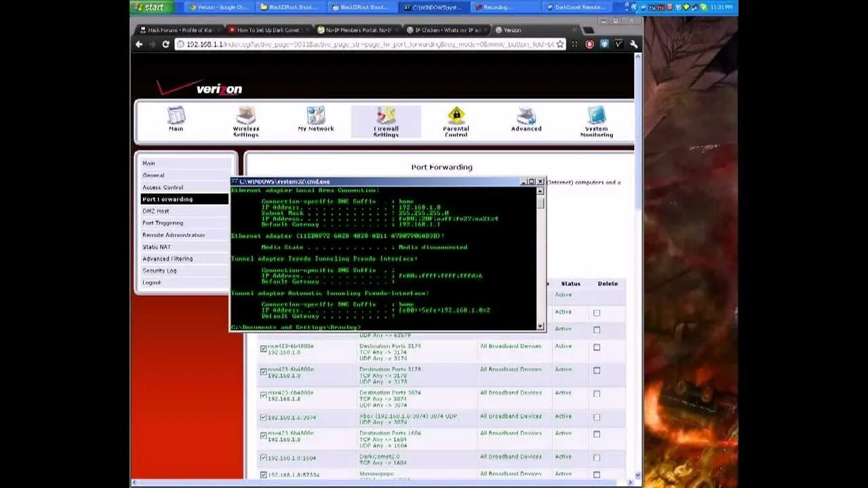Tick the Delete checkbox for Destination Ports 3174
This screenshot has width=868, height=488.
point(597,347)
